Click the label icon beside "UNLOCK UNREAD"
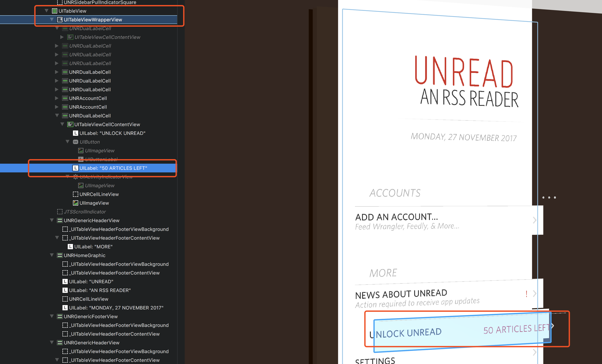 pyautogui.click(x=76, y=133)
